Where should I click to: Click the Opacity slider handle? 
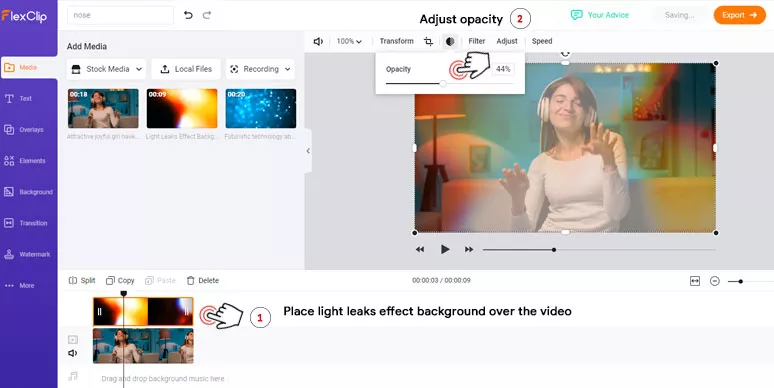pos(443,84)
